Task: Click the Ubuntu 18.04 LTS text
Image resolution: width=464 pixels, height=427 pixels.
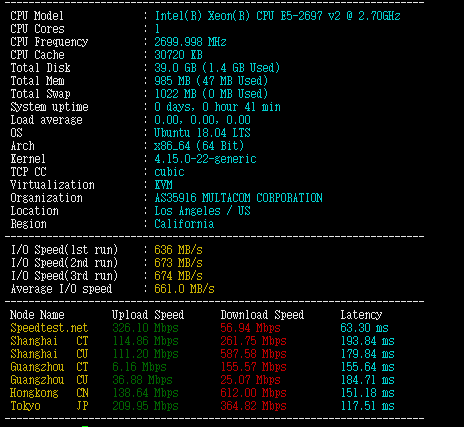Action: click(x=202, y=133)
